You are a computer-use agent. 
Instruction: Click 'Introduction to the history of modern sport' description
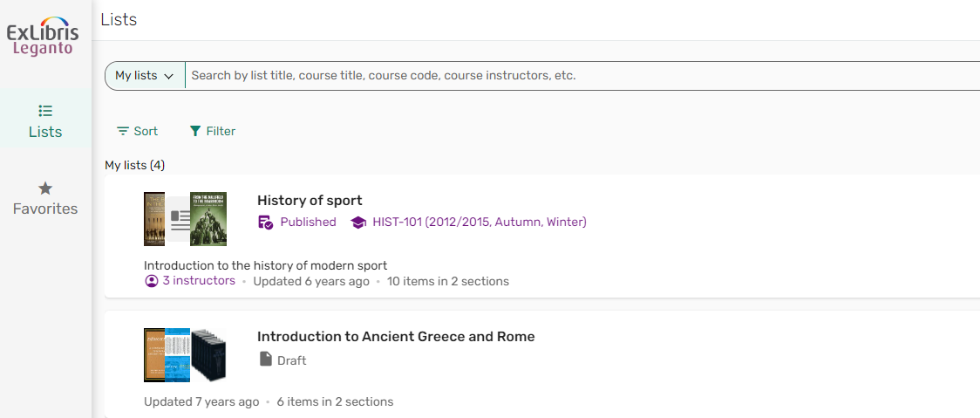[x=266, y=265]
